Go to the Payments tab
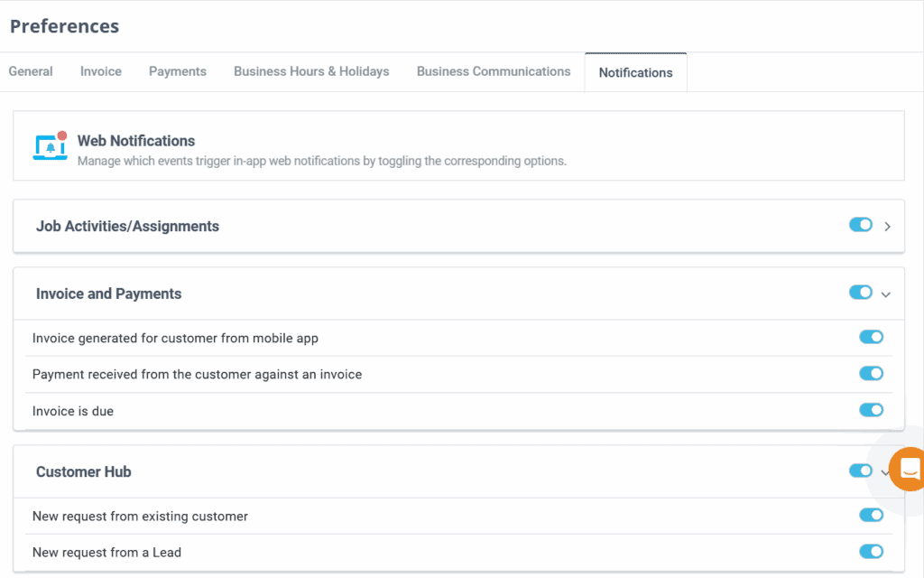Screen dimensions: 924x578 point(178,71)
